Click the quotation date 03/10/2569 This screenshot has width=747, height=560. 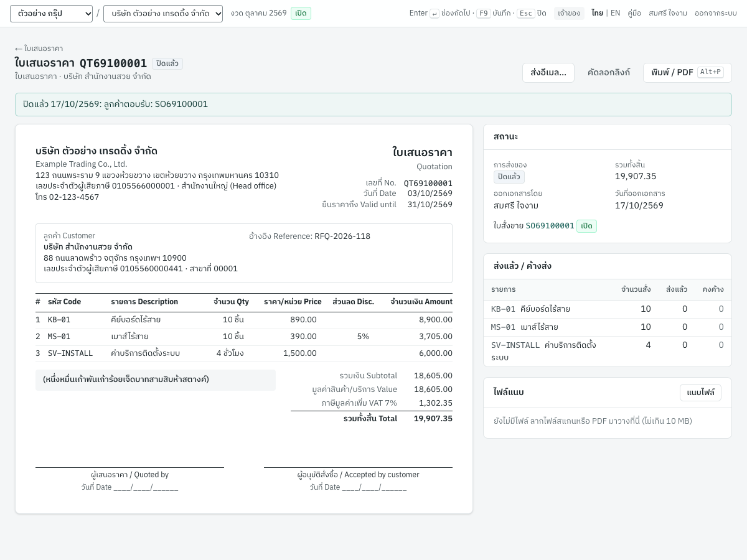(x=430, y=194)
